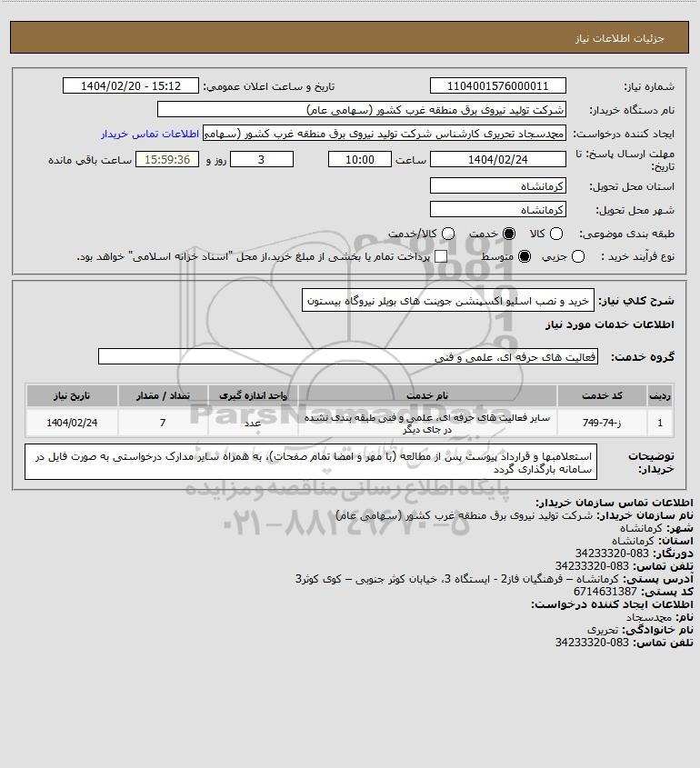Click postal code 6714631387

pos(605,591)
